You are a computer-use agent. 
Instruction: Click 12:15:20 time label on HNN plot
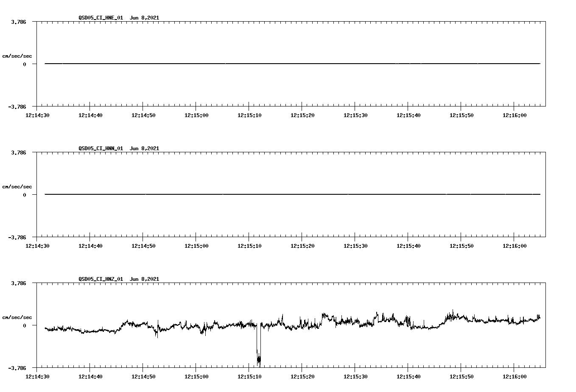[x=302, y=246]
